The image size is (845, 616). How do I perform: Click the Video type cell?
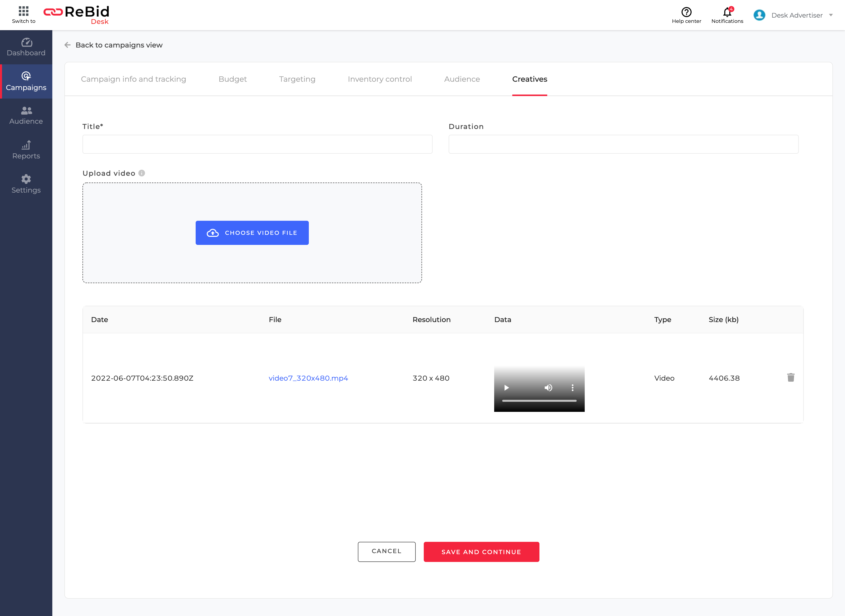point(664,378)
